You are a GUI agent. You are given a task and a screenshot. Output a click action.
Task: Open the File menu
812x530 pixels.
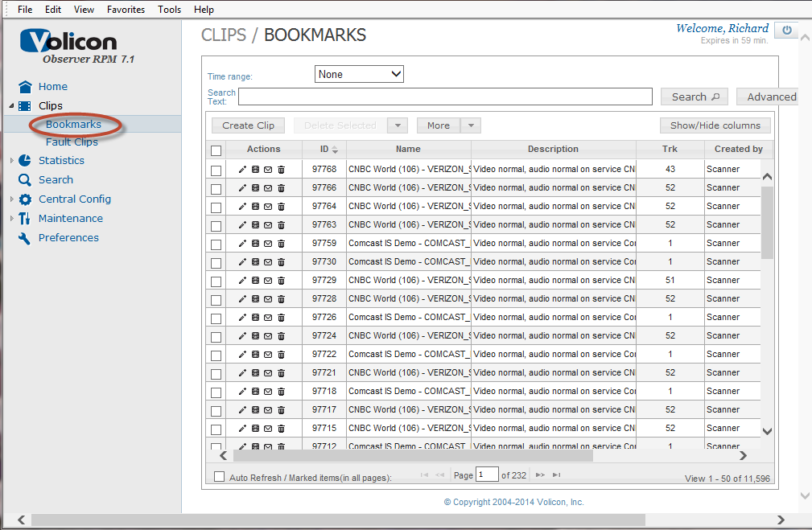(x=25, y=10)
